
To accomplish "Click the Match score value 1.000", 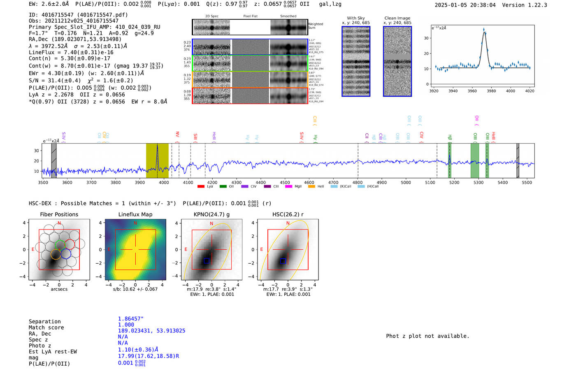I will click(126, 325).
